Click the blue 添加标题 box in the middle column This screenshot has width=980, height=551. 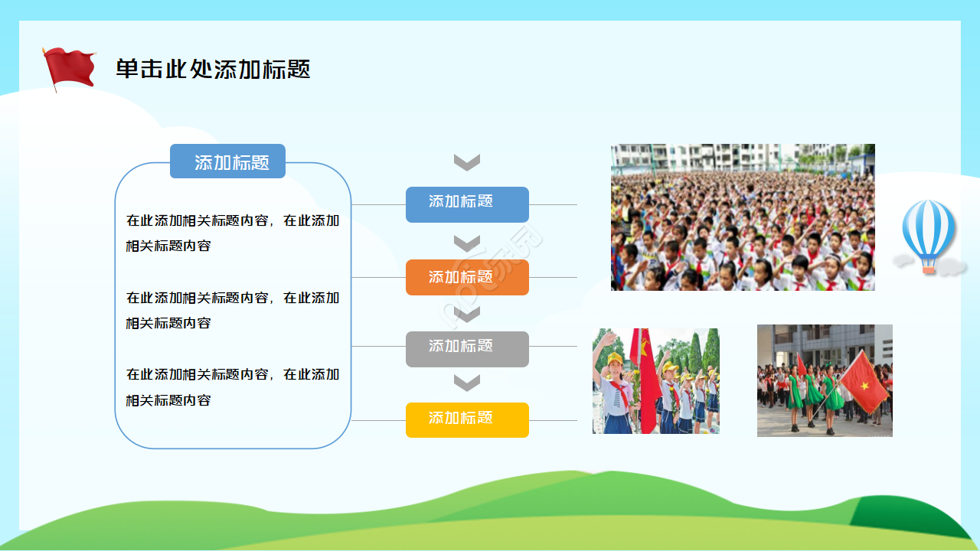point(467,204)
